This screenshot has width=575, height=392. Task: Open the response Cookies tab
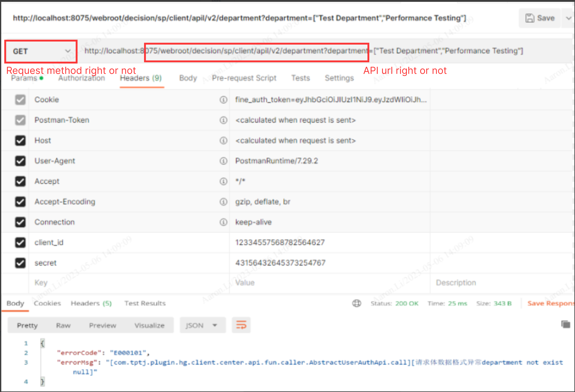pos(47,303)
